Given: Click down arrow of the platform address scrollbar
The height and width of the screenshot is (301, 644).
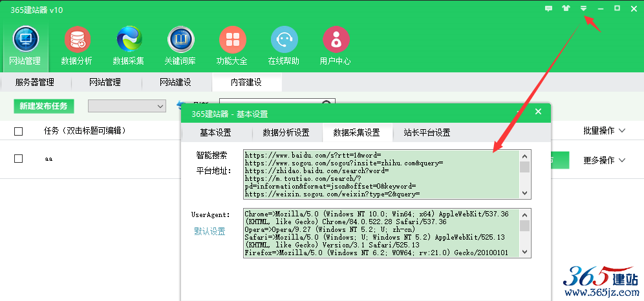Looking at the screenshot, I should point(525,193).
